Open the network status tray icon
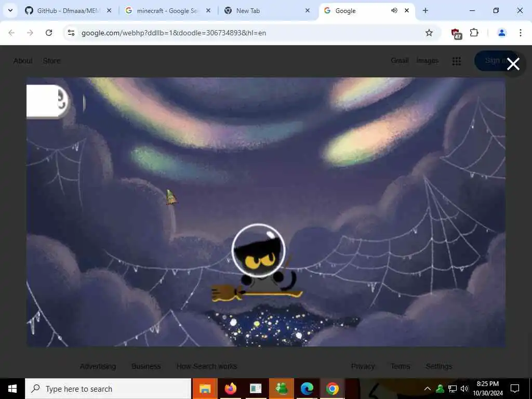Screen dimensions: 532x399 (x=453, y=389)
